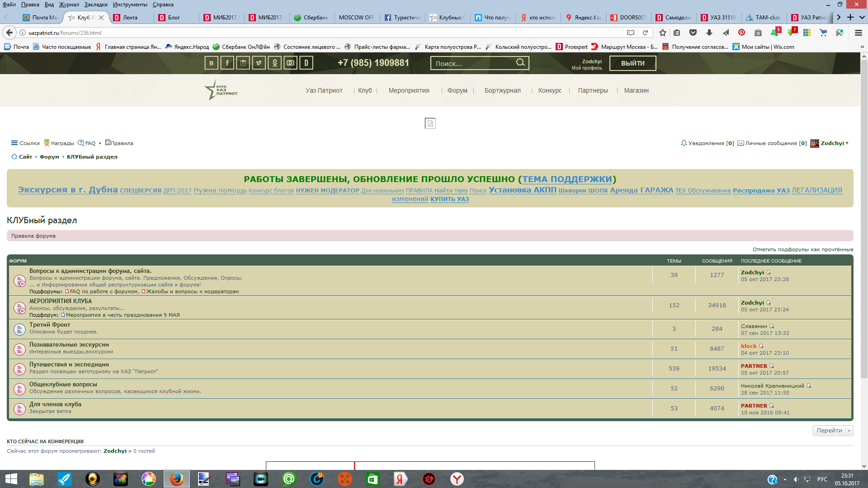Screen dimensions: 868x488
Task: Open the Pinterest toolbar extension icon
Action: (x=741, y=33)
